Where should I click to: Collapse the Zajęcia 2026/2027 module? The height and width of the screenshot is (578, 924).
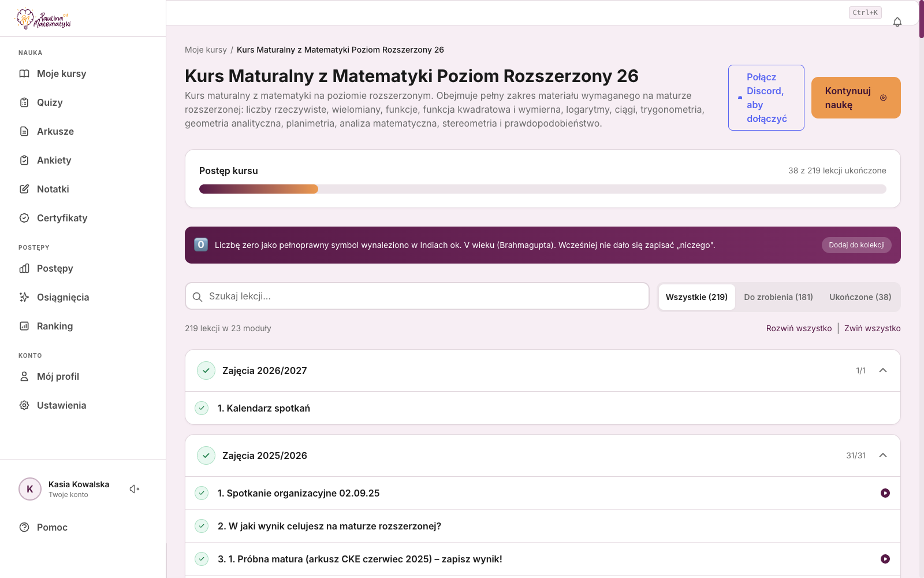(x=883, y=370)
